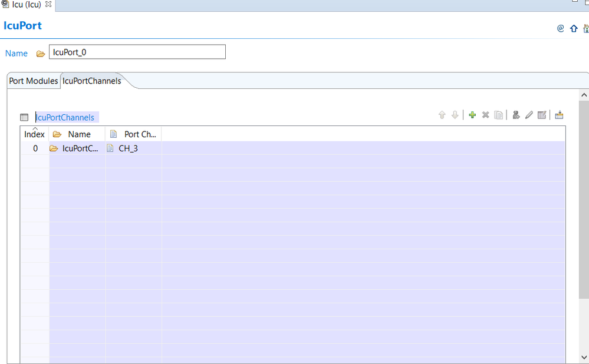The height and width of the screenshot is (364, 589).
Task: Switch to Port Modules tab
Action: [x=34, y=81]
